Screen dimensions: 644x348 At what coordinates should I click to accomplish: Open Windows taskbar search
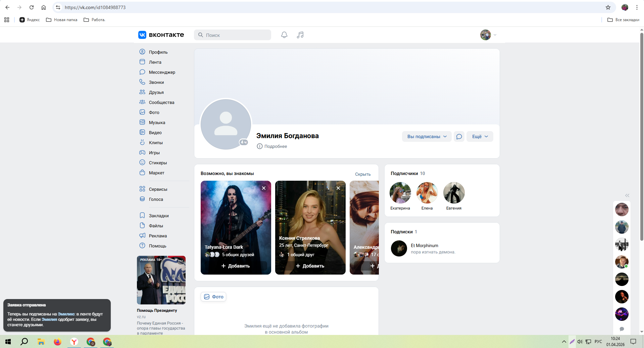(x=24, y=342)
